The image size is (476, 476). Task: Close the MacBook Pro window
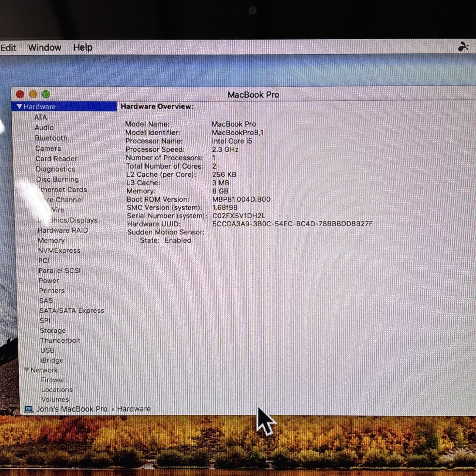[20, 95]
